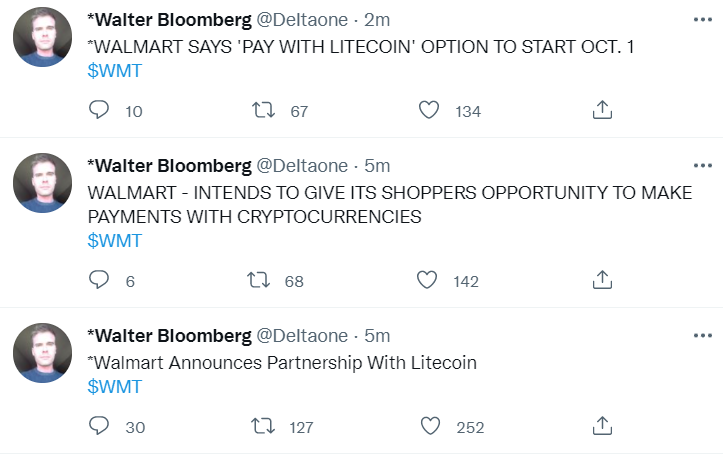Open more options on partnership tweet

pos(703,335)
